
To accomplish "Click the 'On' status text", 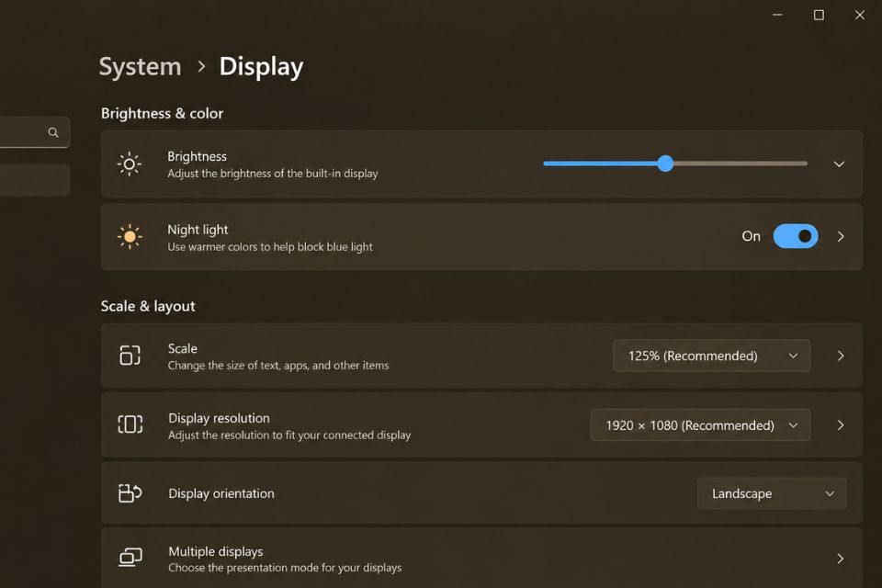I will tap(751, 236).
